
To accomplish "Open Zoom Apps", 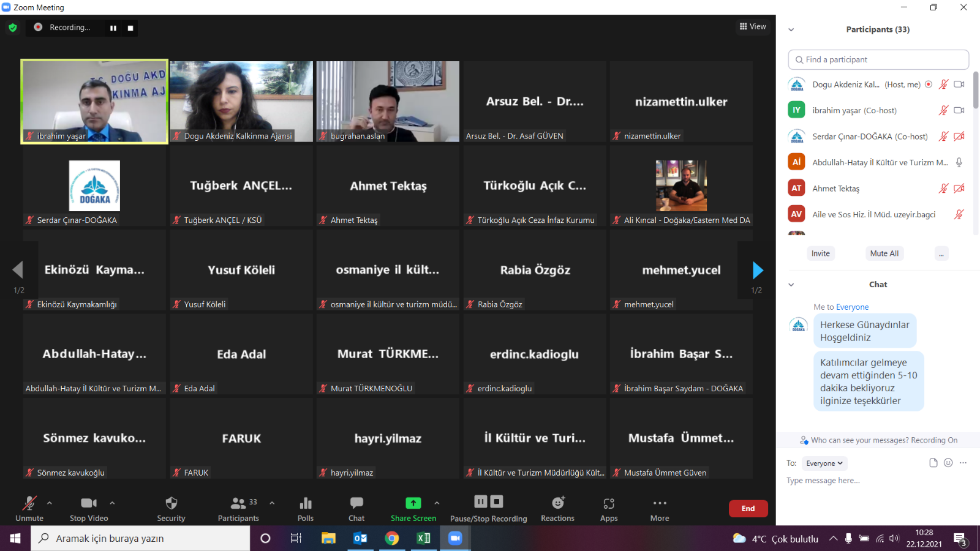I will pos(609,508).
